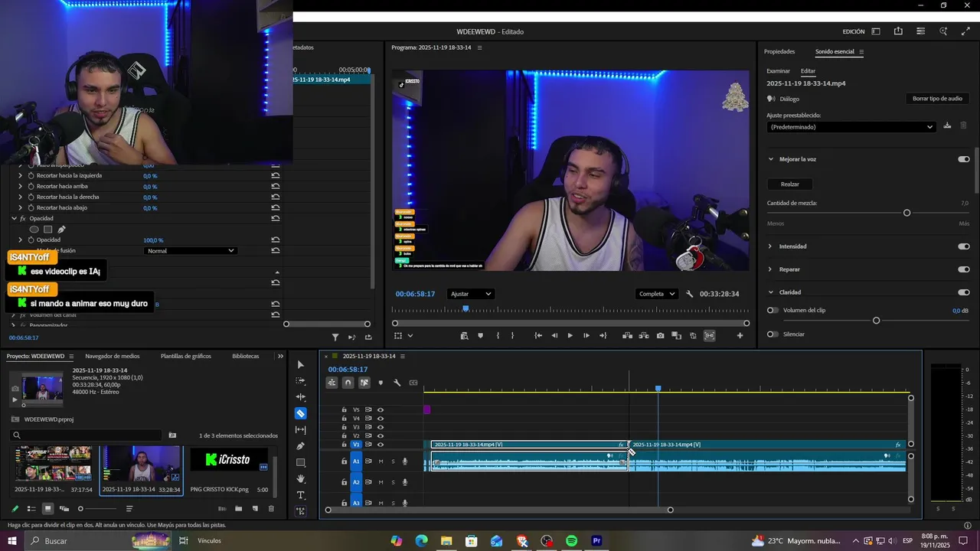Collapse the Opacidad effect group
980x551 pixels.
click(14, 218)
